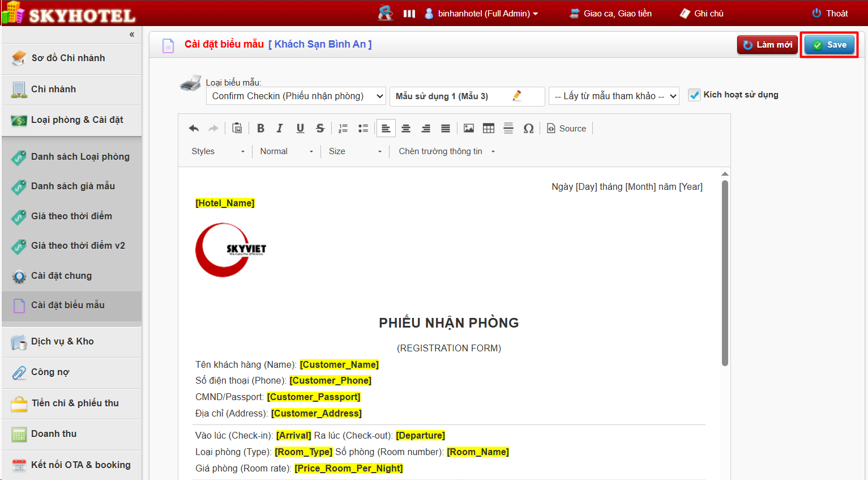Click the Save button
Screen dimensions: 868x480
[x=829, y=45]
